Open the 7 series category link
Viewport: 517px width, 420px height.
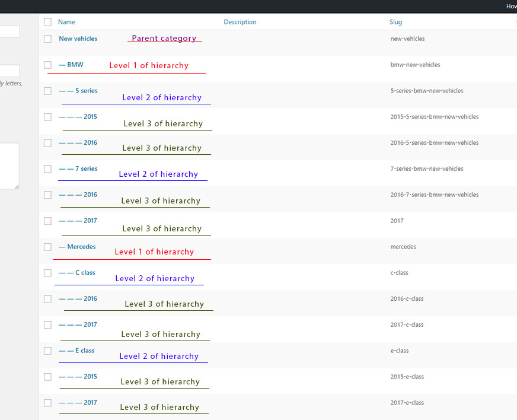78,168
